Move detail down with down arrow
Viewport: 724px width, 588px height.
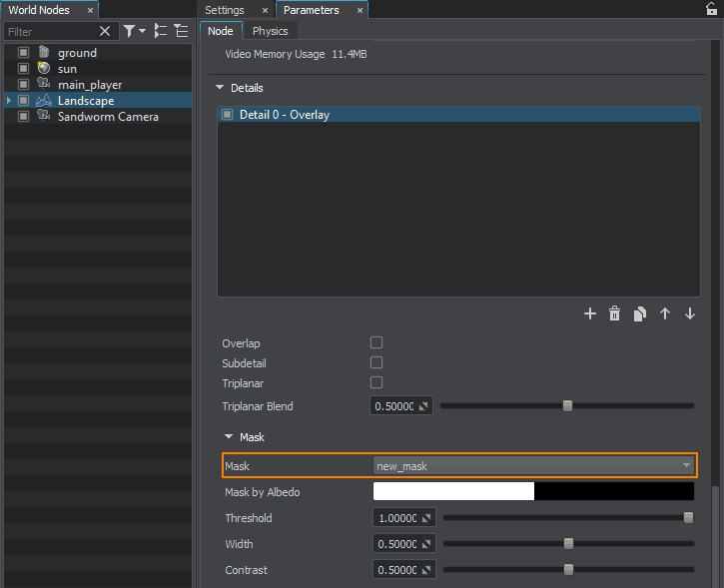point(690,313)
